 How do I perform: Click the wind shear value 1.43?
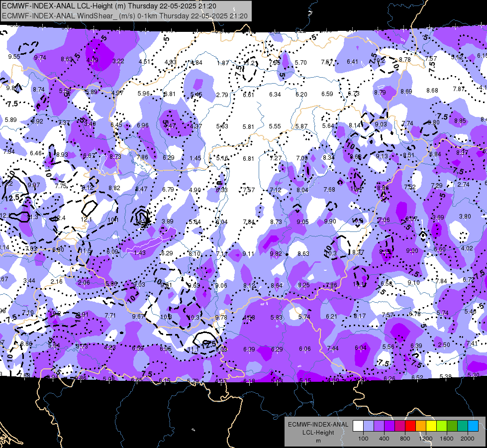pos(140,253)
